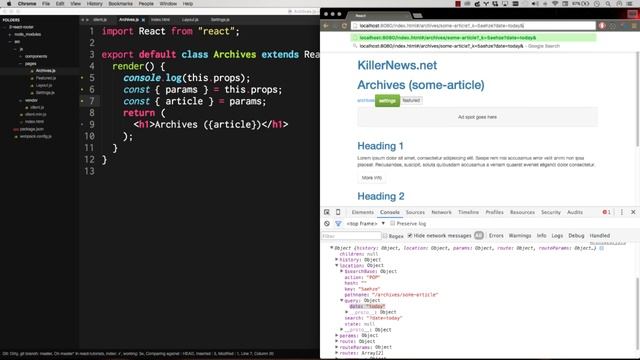
Task: Click the web page vertical scrollbar
Action: pos(638,98)
